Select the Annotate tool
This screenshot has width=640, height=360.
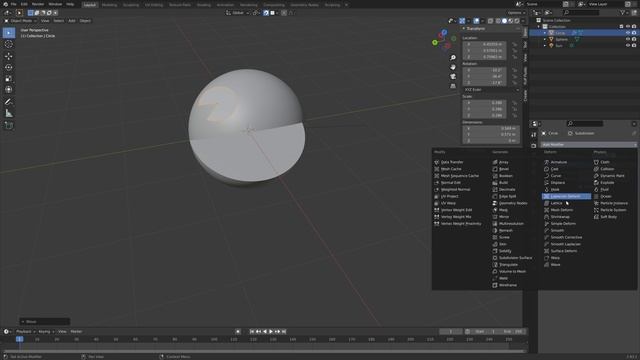pos(9,102)
